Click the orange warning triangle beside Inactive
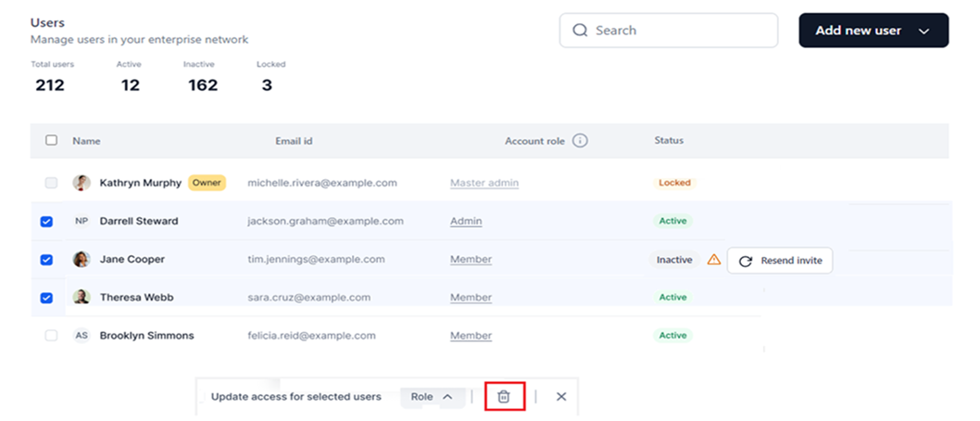Screen dimensions: 980x421 [714, 260]
